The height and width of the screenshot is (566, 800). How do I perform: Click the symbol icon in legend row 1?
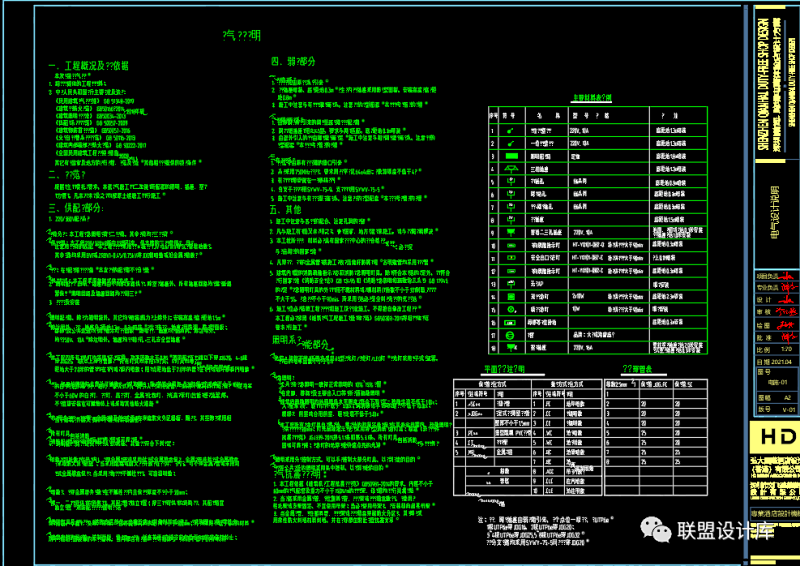coord(510,130)
